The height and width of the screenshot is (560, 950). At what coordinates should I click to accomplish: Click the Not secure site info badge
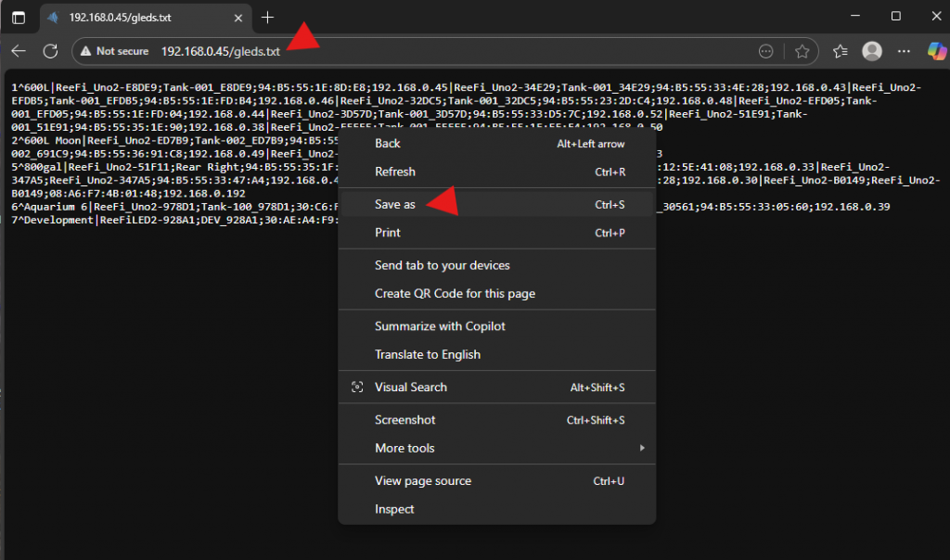point(113,52)
